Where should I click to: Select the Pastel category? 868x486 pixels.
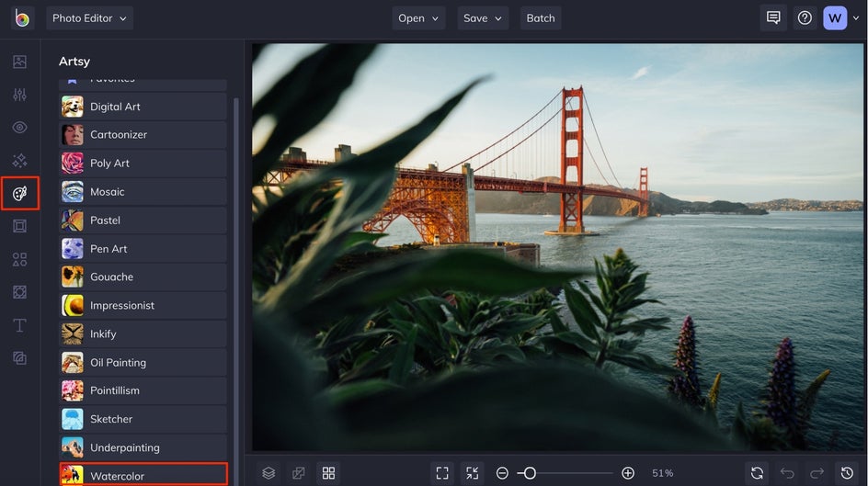(x=143, y=220)
